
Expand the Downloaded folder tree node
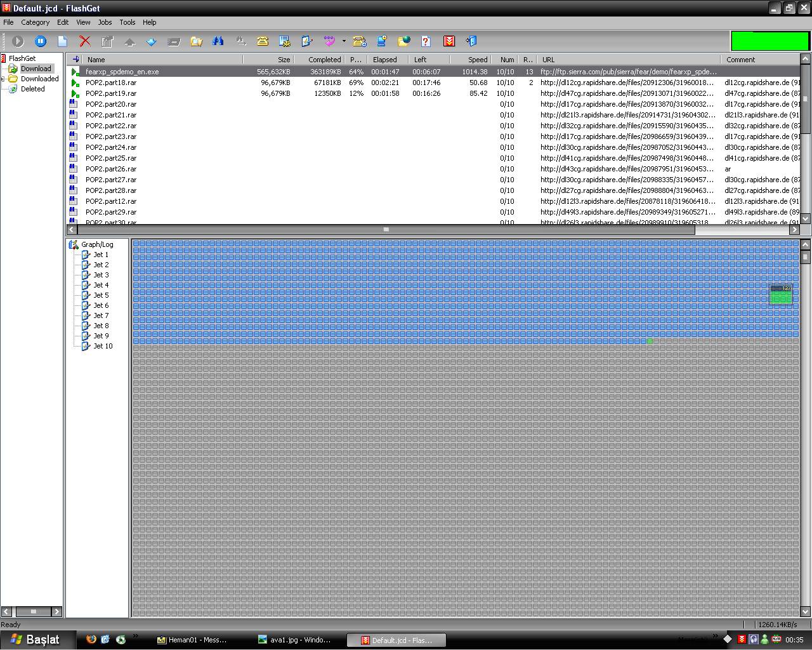point(3,79)
